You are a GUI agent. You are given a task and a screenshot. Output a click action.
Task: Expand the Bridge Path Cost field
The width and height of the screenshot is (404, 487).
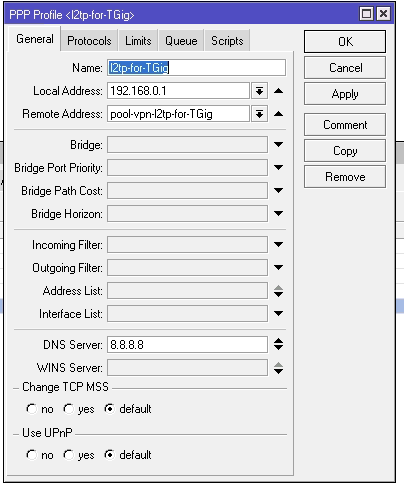pos(278,190)
